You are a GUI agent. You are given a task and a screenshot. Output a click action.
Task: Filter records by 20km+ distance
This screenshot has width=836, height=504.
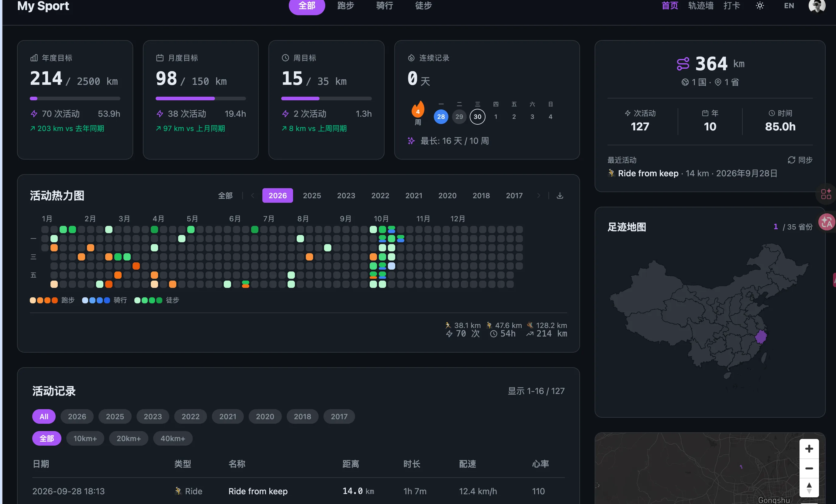pos(129,439)
